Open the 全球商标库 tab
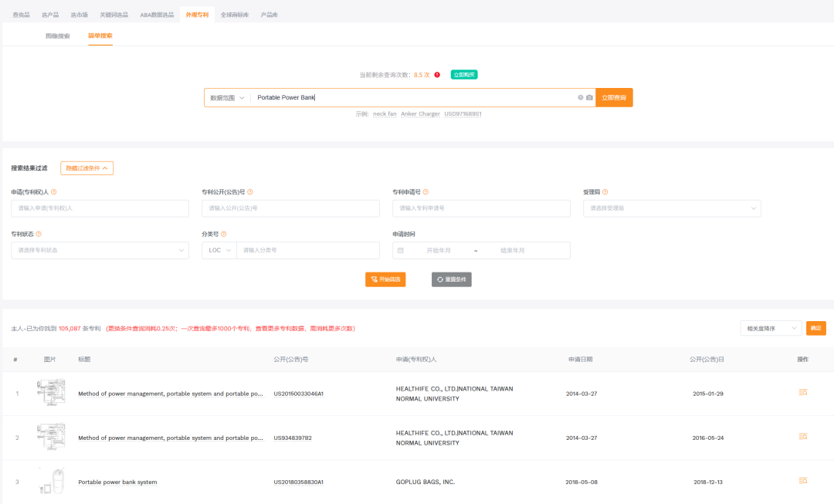Image resolution: width=834 pixels, height=504 pixels. pos(235,15)
